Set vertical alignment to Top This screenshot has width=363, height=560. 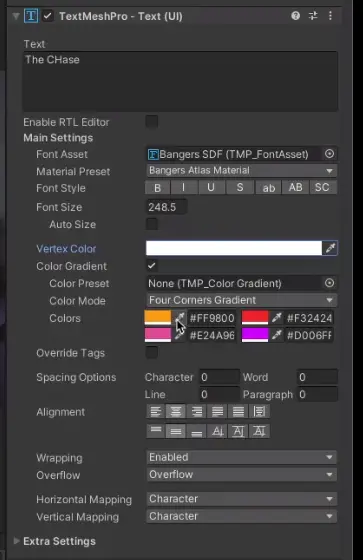pos(156,431)
